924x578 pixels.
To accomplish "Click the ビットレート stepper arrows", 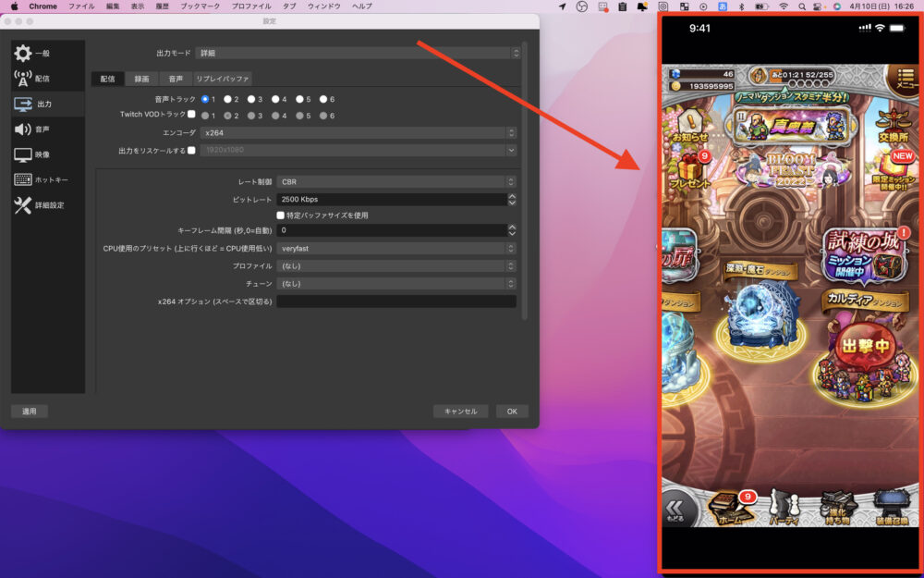I will pyautogui.click(x=512, y=200).
